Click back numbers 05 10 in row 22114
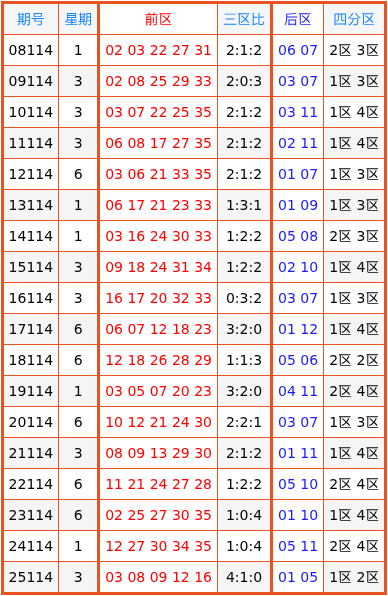The height and width of the screenshot is (596, 388). (x=298, y=484)
